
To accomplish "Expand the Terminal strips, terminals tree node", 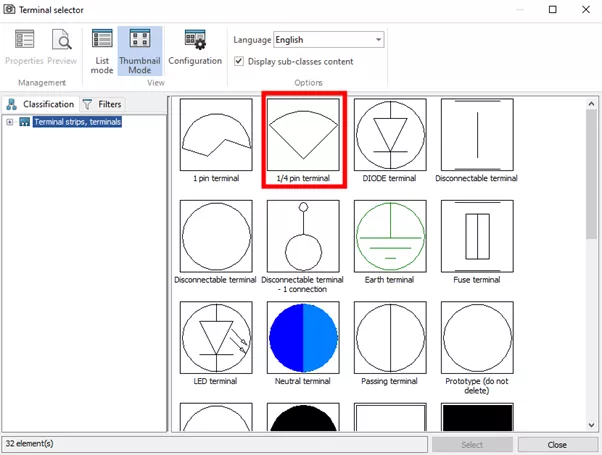I will (x=10, y=122).
